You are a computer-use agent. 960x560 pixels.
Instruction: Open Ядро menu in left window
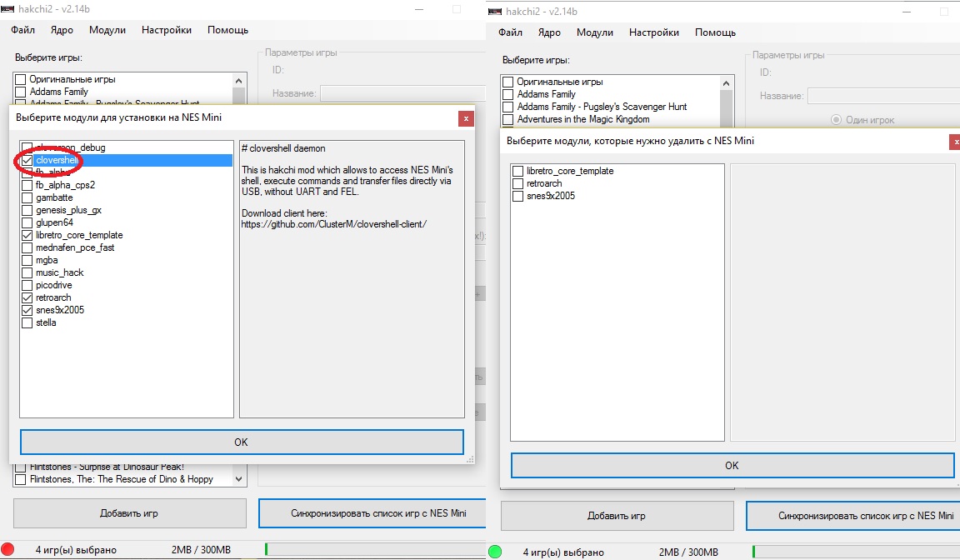(62, 30)
